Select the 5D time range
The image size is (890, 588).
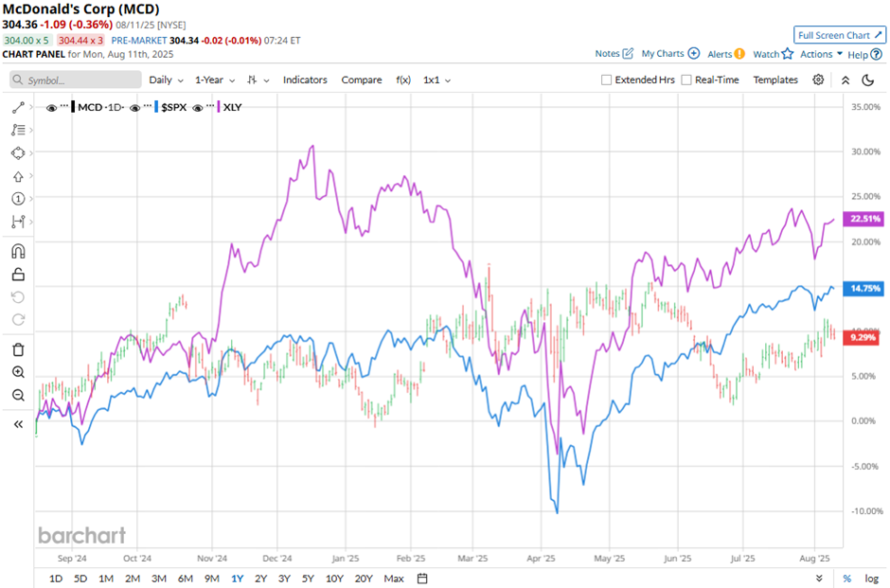coord(80,579)
